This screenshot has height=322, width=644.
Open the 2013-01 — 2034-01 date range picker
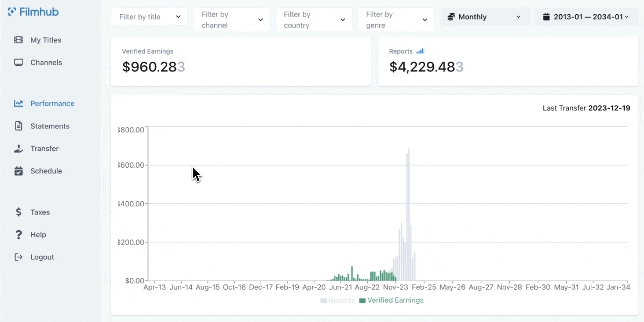point(586,17)
